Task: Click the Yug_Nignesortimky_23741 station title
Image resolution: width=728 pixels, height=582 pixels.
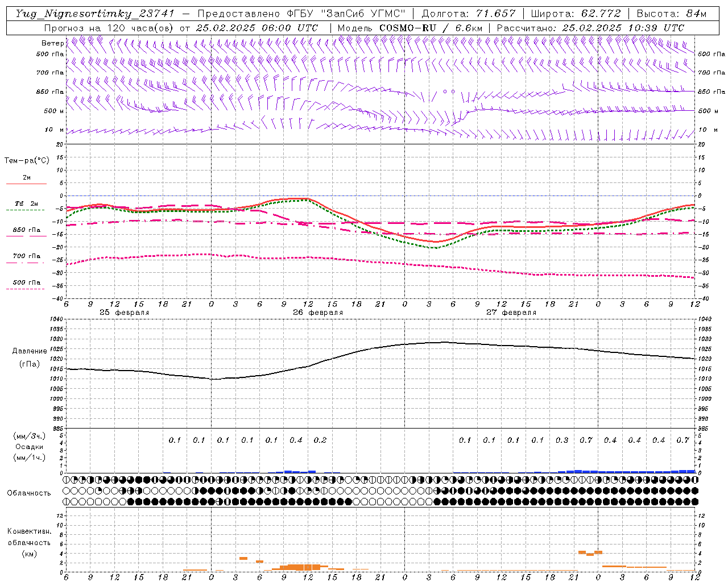Action: tap(95, 14)
